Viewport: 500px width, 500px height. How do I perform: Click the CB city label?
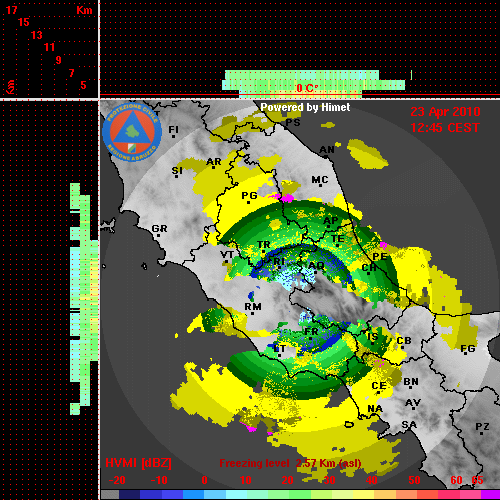(x=404, y=341)
